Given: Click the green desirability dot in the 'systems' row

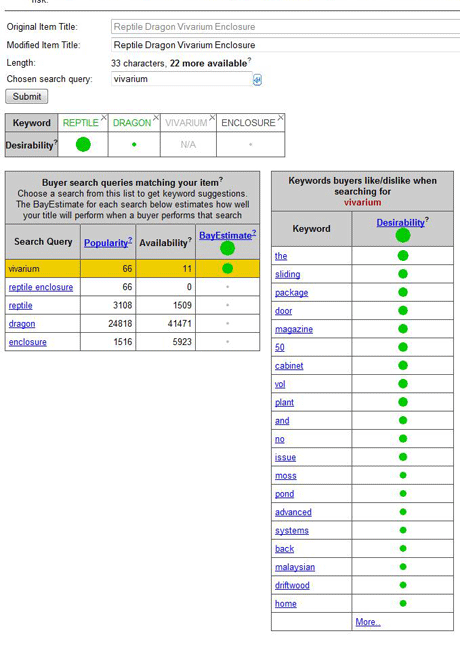Looking at the screenshot, I should [403, 530].
